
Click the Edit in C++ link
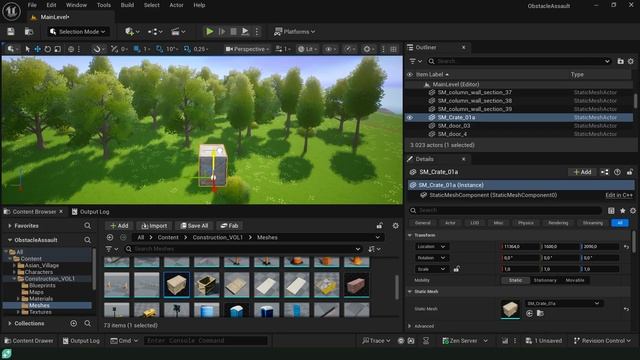[619, 195]
